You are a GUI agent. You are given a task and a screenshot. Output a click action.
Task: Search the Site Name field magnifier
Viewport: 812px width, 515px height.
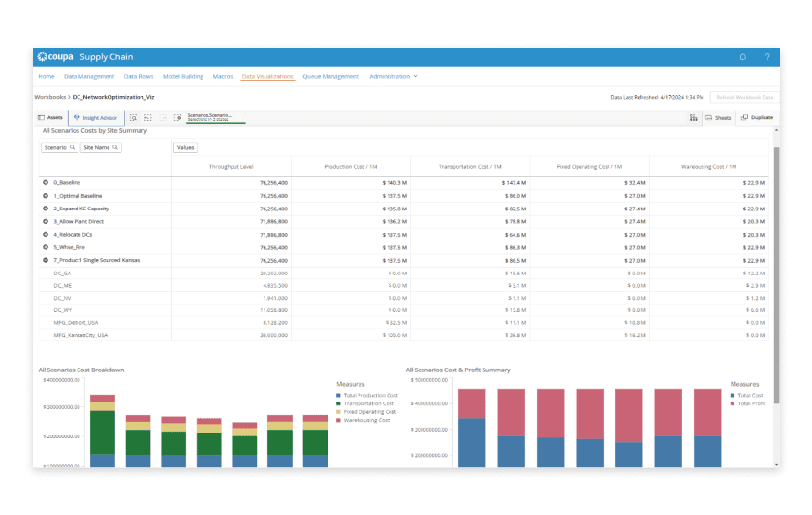point(115,147)
